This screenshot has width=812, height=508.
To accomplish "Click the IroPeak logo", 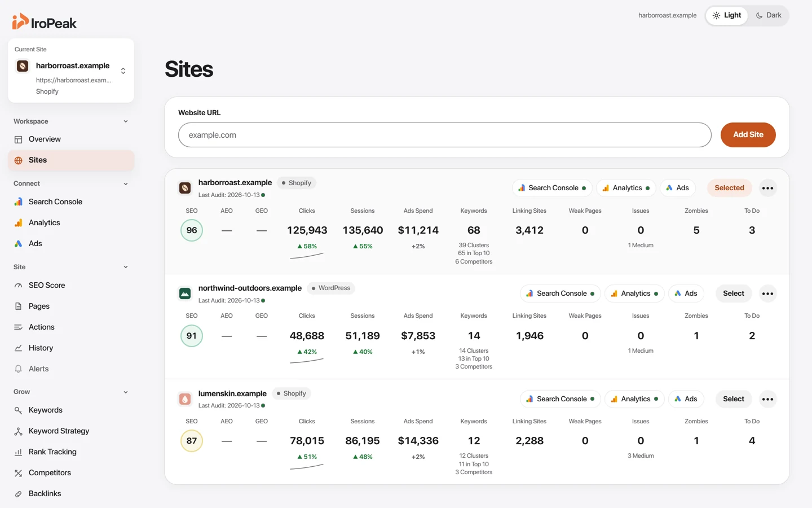I will (44, 22).
